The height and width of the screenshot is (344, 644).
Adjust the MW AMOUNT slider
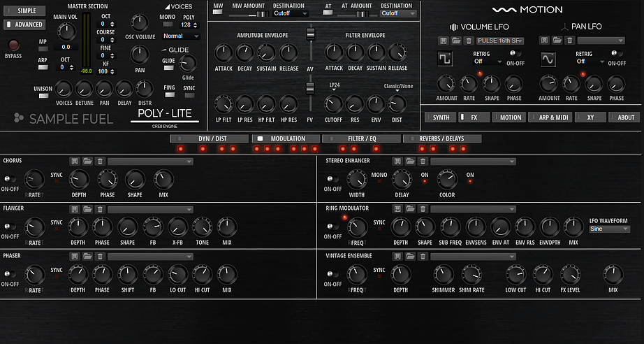(249, 15)
